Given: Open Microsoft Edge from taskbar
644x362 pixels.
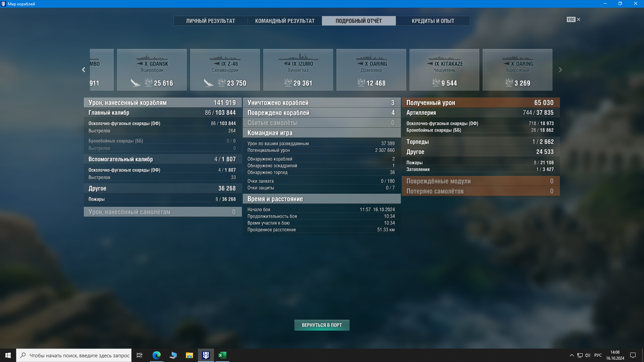Looking at the screenshot, I should coord(156,355).
